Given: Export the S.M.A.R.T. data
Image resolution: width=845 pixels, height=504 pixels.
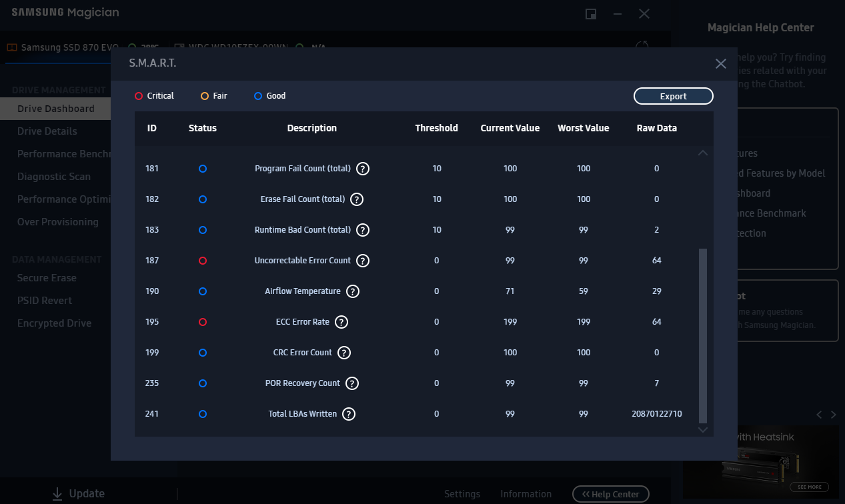Looking at the screenshot, I should click(674, 96).
